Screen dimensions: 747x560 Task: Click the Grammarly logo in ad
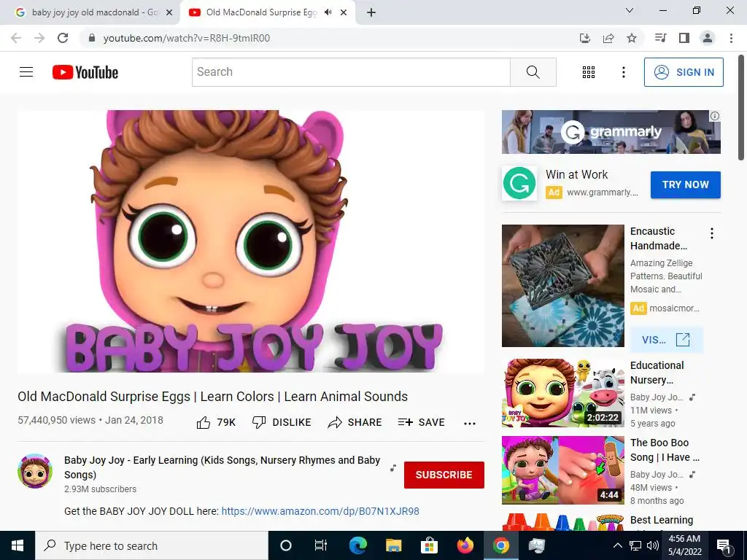519,183
